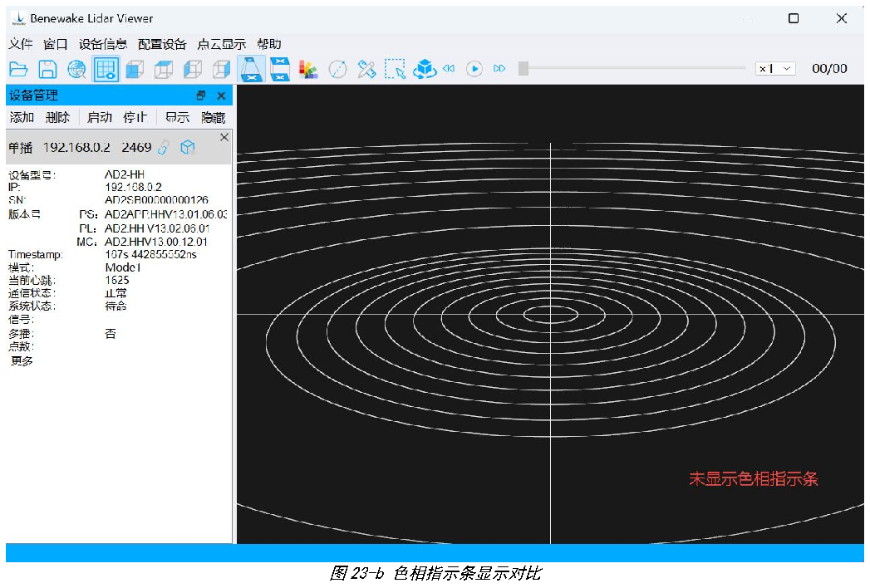Viewport: 870px width, 588px height.
Task: Click the play button in toolbar
Action: (474, 69)
